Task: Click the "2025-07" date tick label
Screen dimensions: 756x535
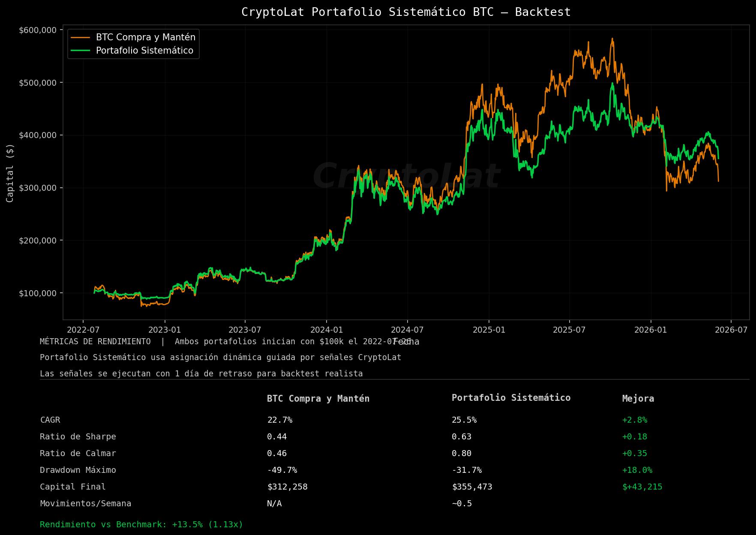Action: click(x=569, y=330)
